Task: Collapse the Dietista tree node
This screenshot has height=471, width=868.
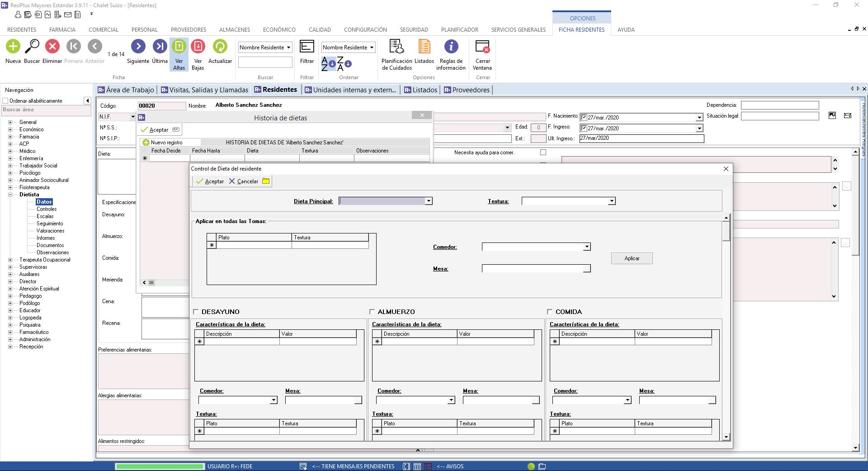Action: click(x=10, y=195)
